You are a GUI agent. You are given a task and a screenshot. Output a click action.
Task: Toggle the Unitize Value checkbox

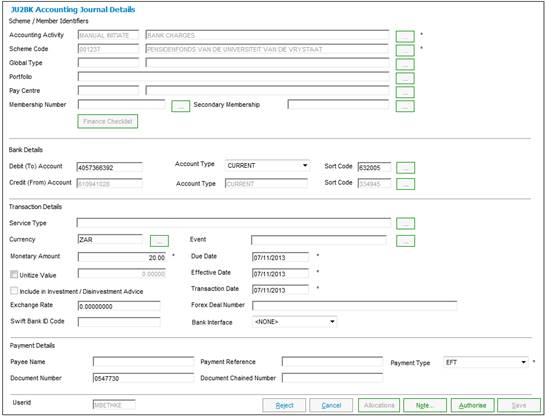coord(14,275)
